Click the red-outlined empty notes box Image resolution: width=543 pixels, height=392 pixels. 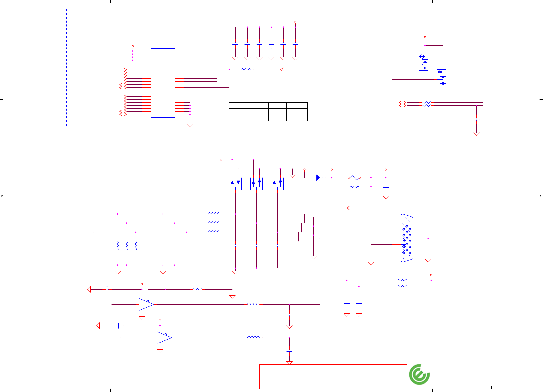point(333,377)
